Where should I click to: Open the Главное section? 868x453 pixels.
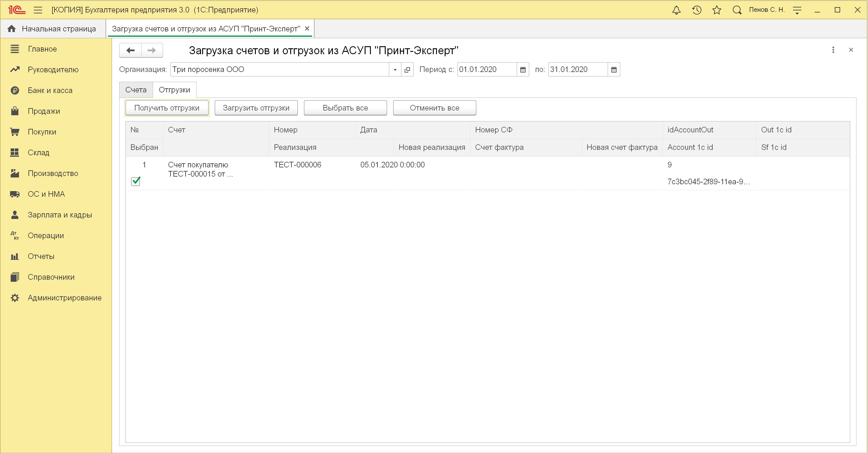pyautogui.click(x=56, y=49)
